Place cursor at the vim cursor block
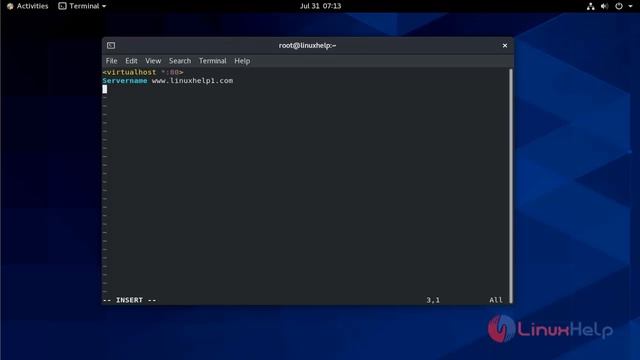Image resolution: width=640 pixels, height=360 pixels. click(x=105, y=89)
